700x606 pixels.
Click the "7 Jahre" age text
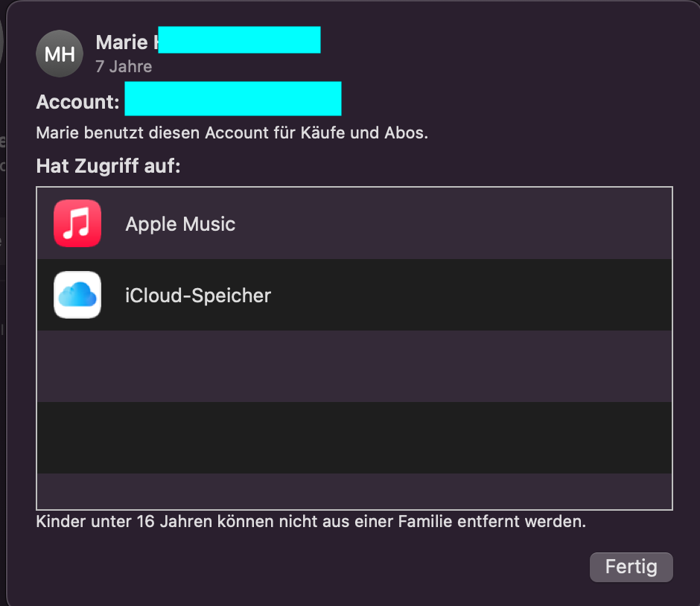coord(124,66)
